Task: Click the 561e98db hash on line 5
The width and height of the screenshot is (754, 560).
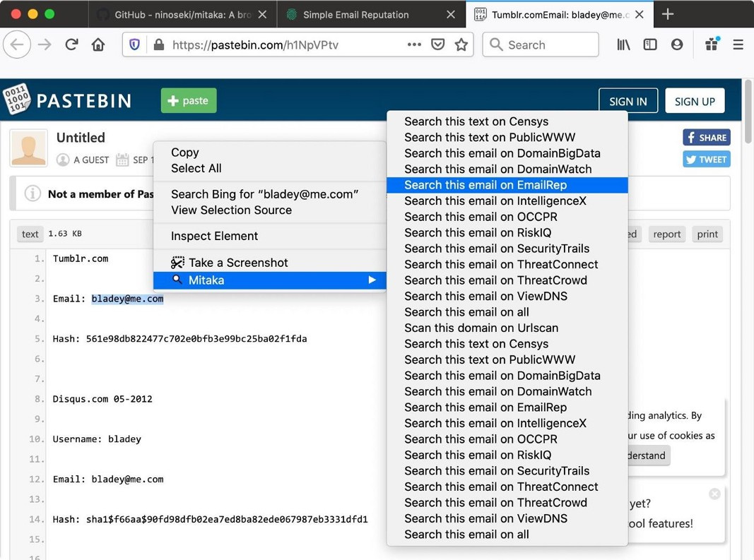Action: pos(196,339)
